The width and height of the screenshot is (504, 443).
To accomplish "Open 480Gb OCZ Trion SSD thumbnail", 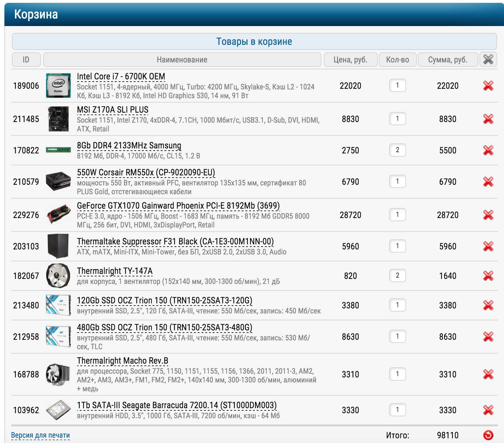I will tap(58, 336).
